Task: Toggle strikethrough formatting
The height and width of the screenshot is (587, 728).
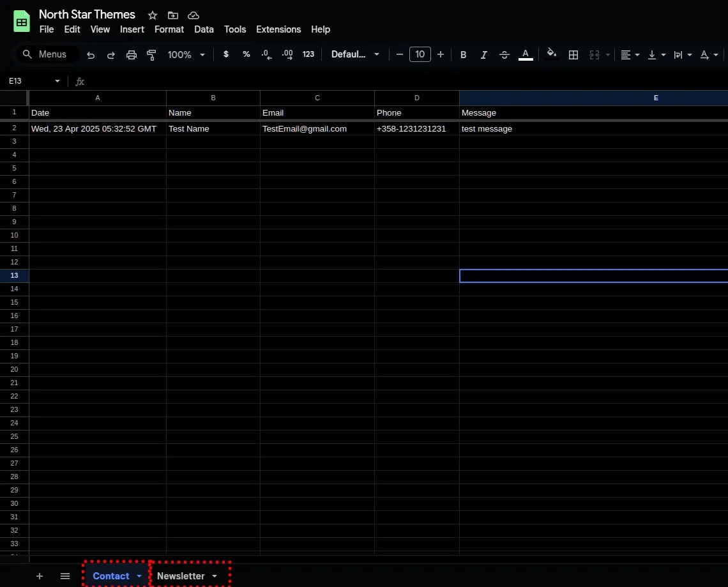Action: tap(504, 55)
